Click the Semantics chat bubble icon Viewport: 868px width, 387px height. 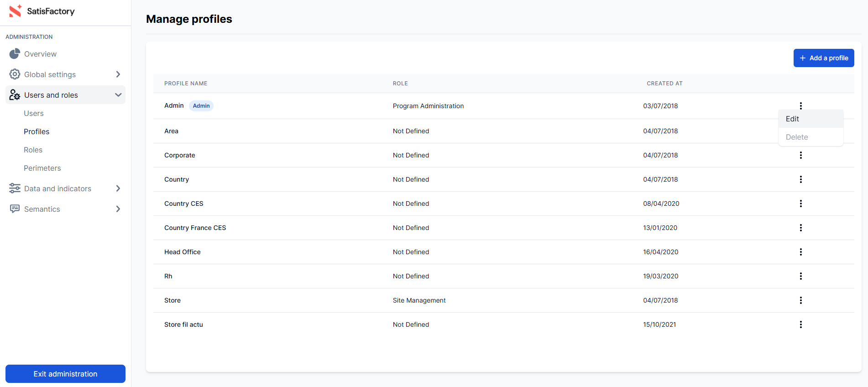click(15, 209)
